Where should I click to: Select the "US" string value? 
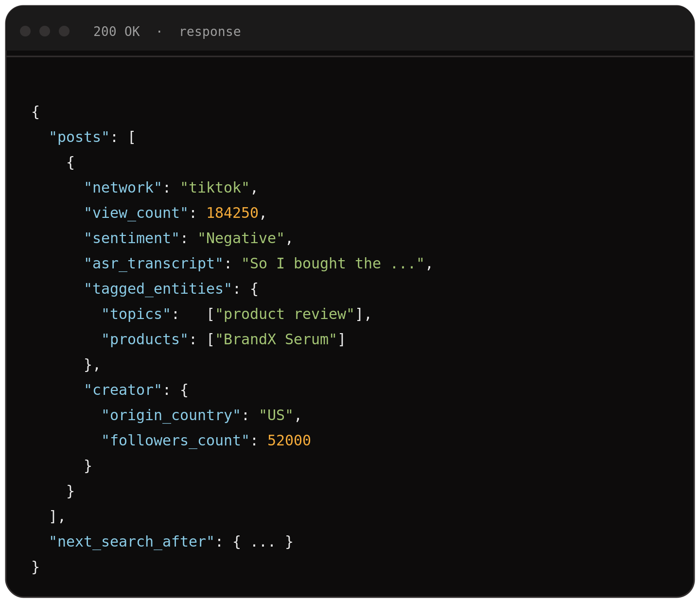[x=276, y=415]
